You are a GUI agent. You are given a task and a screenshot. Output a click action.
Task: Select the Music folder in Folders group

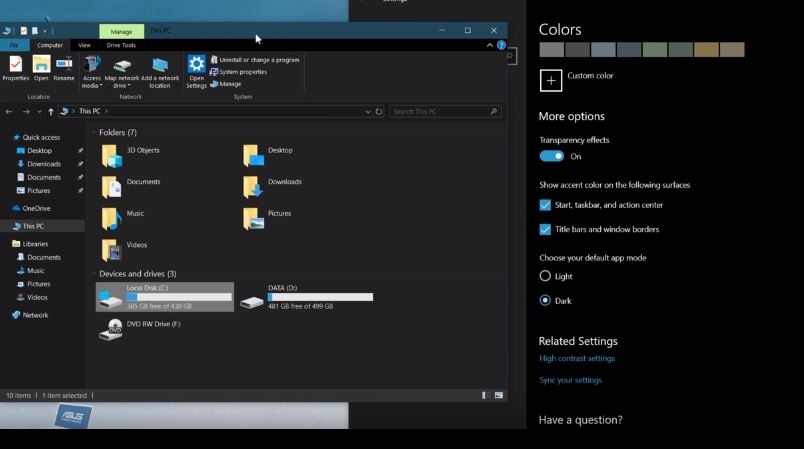tap(123, 219)
